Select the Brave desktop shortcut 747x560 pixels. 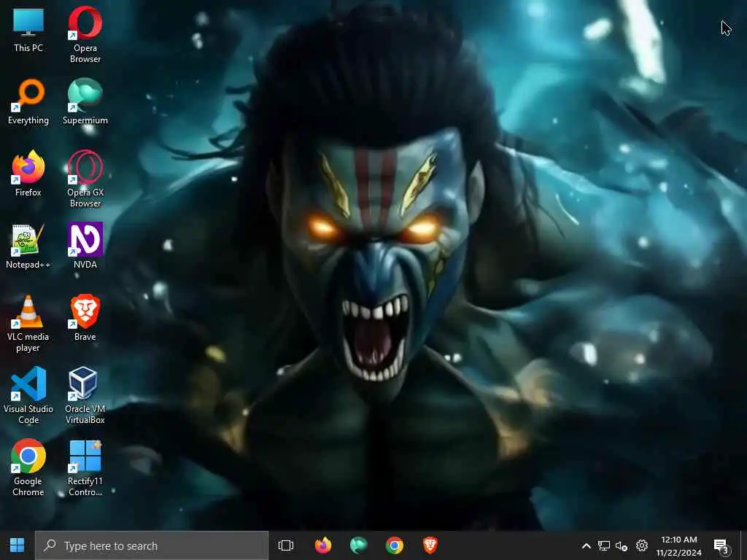coord(85,318)
